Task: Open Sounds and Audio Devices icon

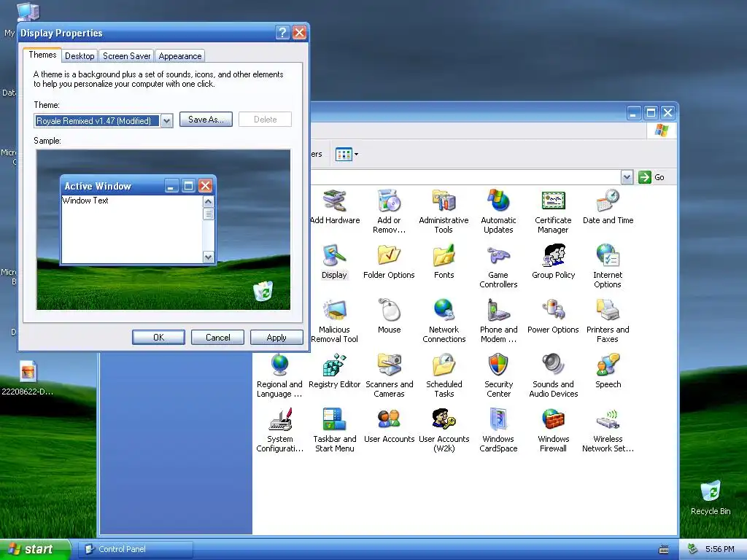Action: (553, 376)
